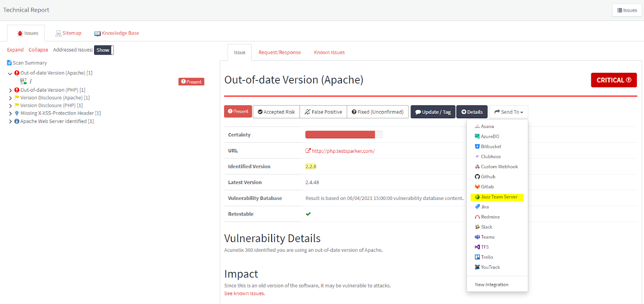Click the YouTrack icon
This screenshot has height=304, width=644.
477,267
